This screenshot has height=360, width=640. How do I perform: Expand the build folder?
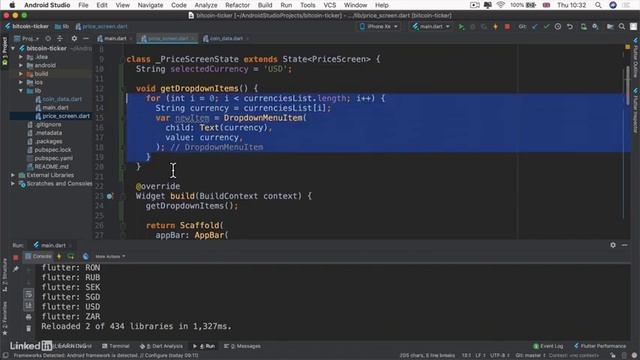coord(21,74)
